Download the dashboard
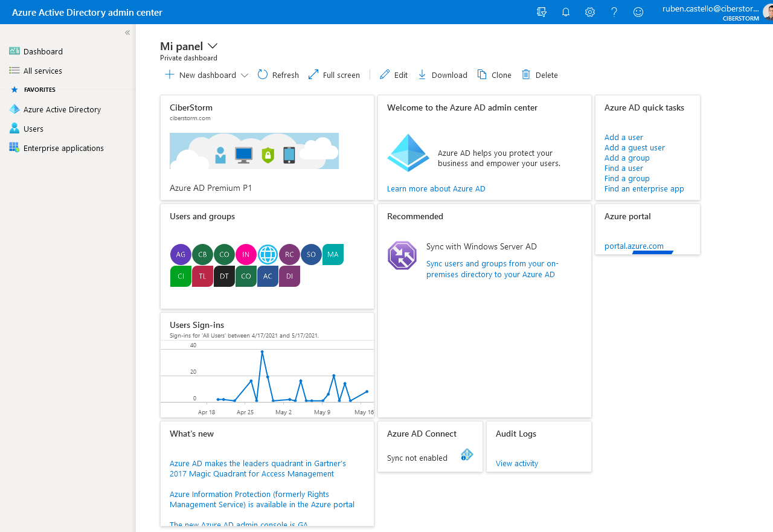The width and height of the screenshot is (773, 532). [443, 75]
